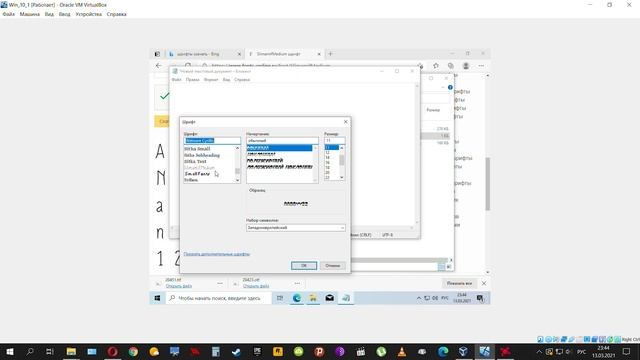Screen dimensions: 640x360
Task: Select Sitka Subheading in font list
Action: tap(202, 155)
